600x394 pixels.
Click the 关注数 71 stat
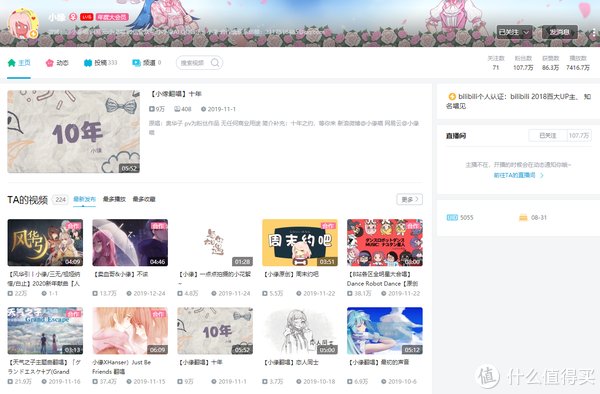(496, 63)
